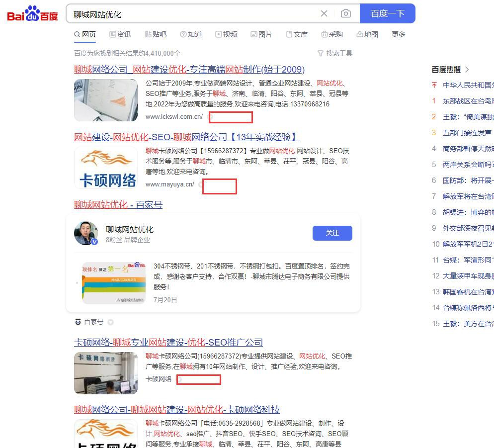Open result 卡硕网络-聊城专业网站建设-优化-SEO推广公司
The height and width of the screenshot is (448, 494).
coord(168,343)
